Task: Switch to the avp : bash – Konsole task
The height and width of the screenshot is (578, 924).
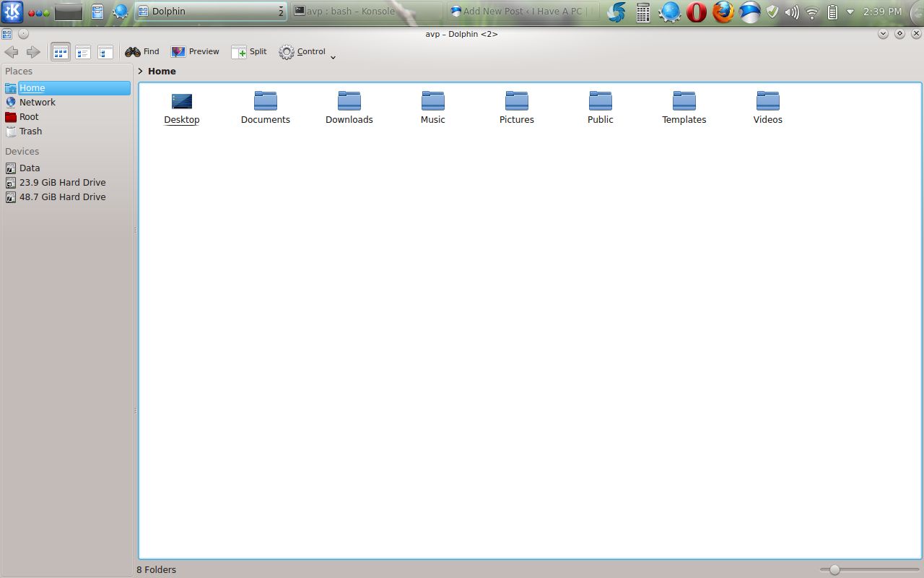Action: (x=367, y=12)
